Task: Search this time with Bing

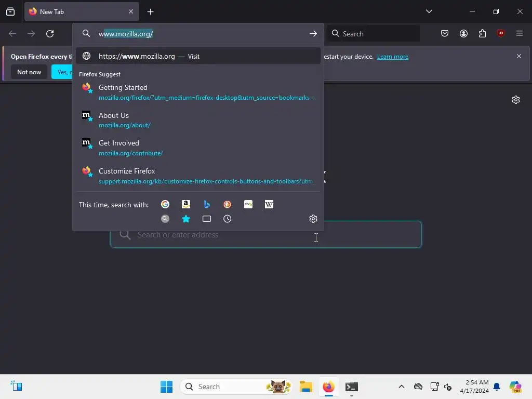Action: click(x=207, y=204)
